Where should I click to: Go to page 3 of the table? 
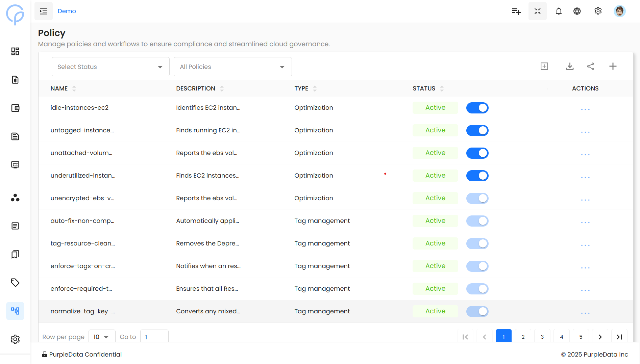click(542, 337)
